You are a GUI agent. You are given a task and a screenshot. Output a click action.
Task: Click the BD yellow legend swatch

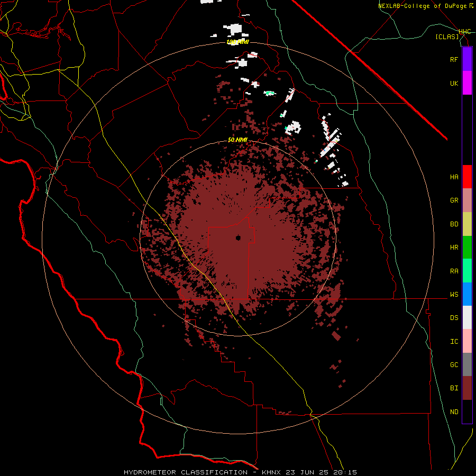click(x=467, y=224)
